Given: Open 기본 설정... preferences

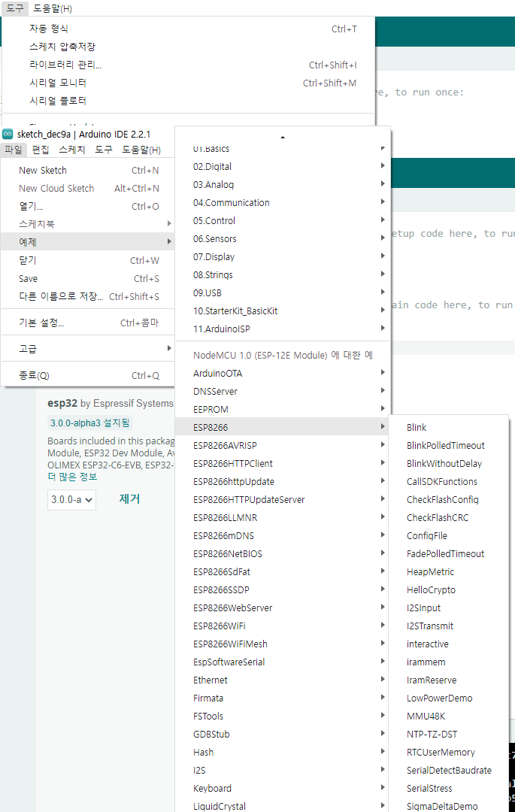Looking at the screenshot, I should pos(88,323).
